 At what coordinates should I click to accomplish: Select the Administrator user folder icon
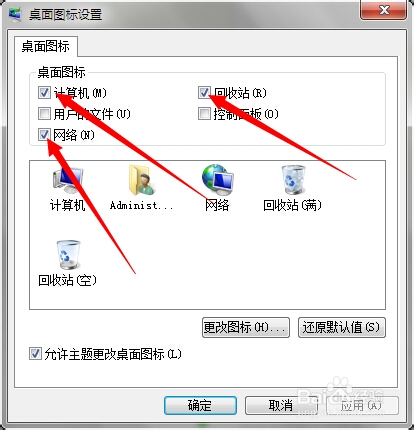[142, 180]
